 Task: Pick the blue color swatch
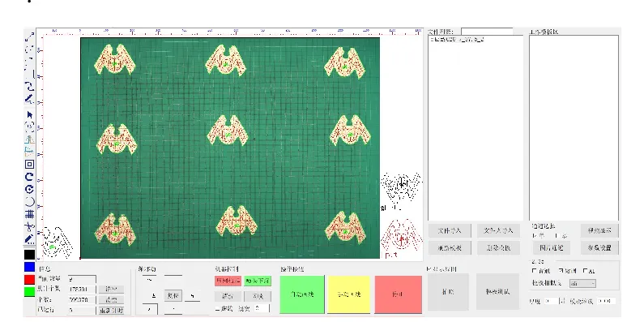30,268
